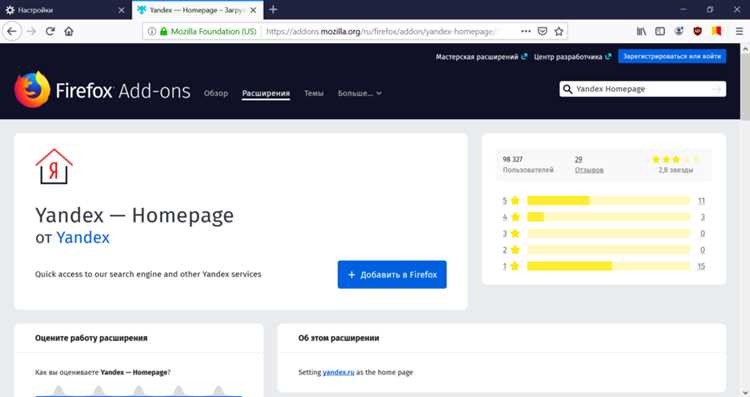Click the 98 327 Пользователей count
Image resolution: width=750 pixels, height=397 pixels.
[528, 165]
